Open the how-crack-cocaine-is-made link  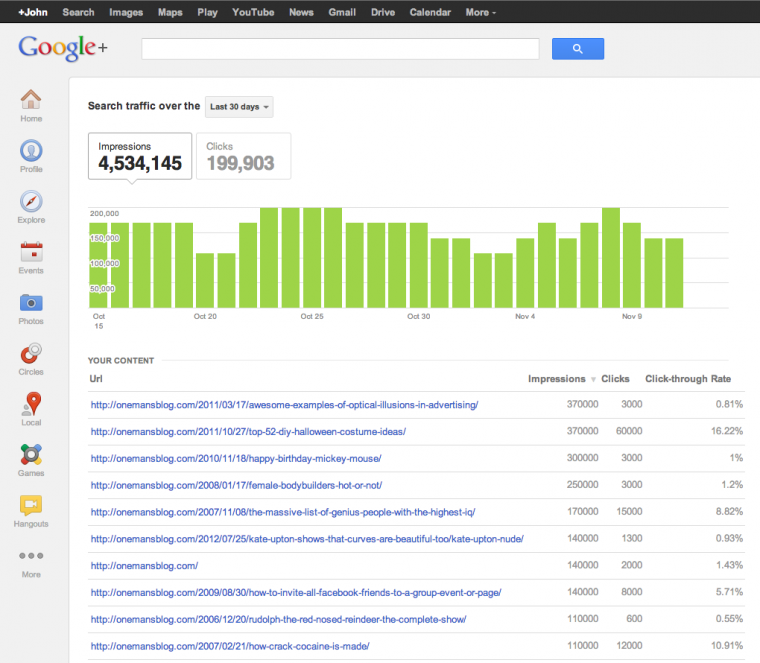tap(230, 646)
